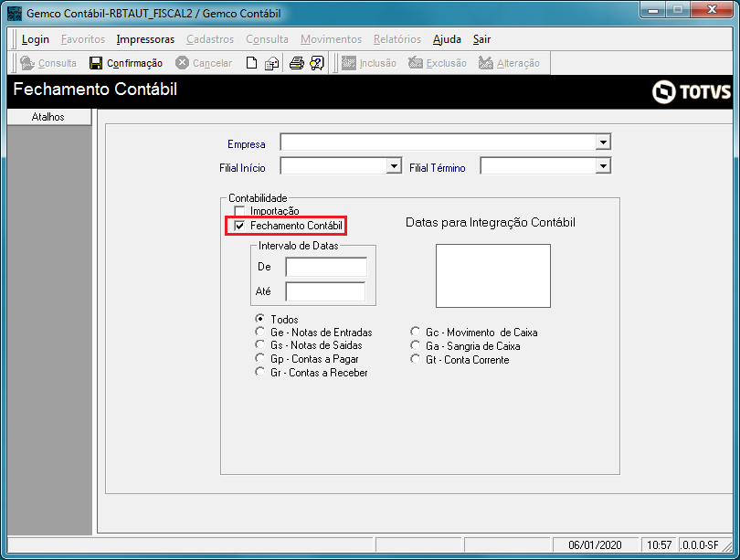740x560 pixels.
Task: Select Ge - Notas de Entradas option
Action: (x=260, y=332)
